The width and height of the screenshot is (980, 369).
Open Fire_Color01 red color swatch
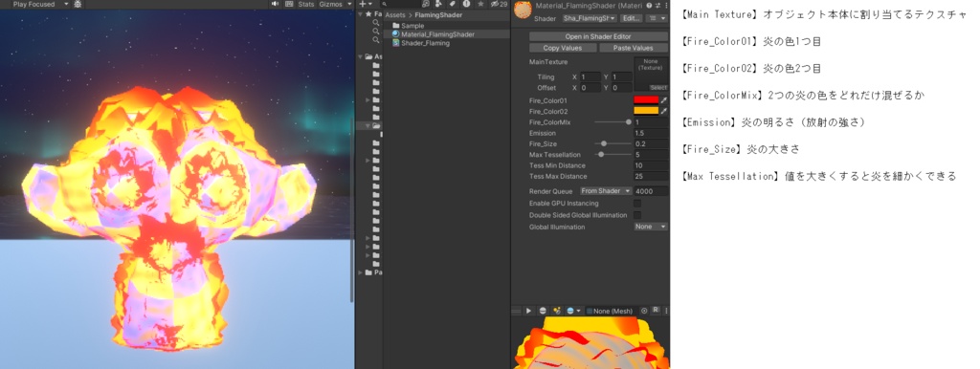pos(646,100)
